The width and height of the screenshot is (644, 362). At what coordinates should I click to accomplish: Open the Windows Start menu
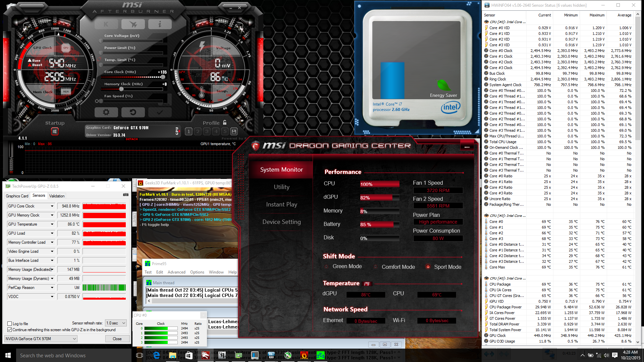point(8,355)
